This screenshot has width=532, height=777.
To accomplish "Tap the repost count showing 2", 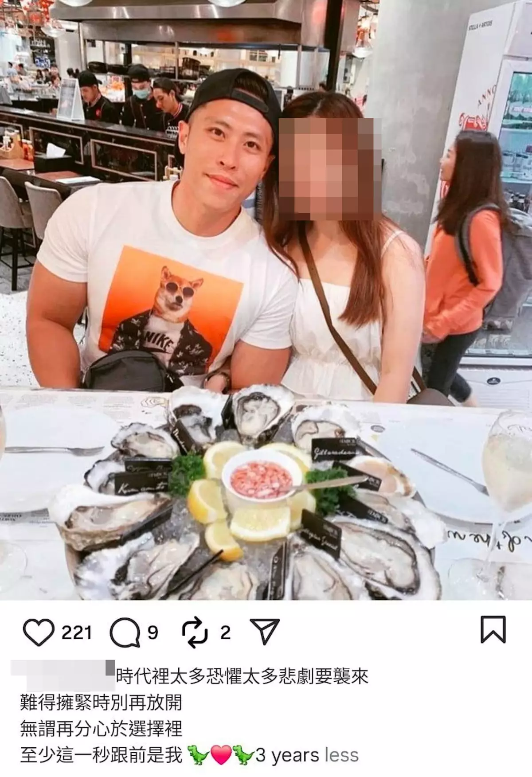I will pyautogui.click(x=225, y=633).
